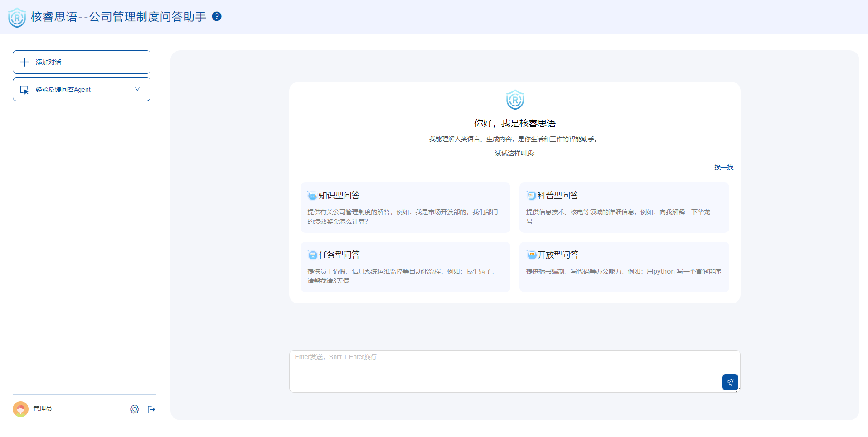Screen dimensions: 868x437
Task: Select the robot icon beside 知识型问答
Action: pos(312,195)
